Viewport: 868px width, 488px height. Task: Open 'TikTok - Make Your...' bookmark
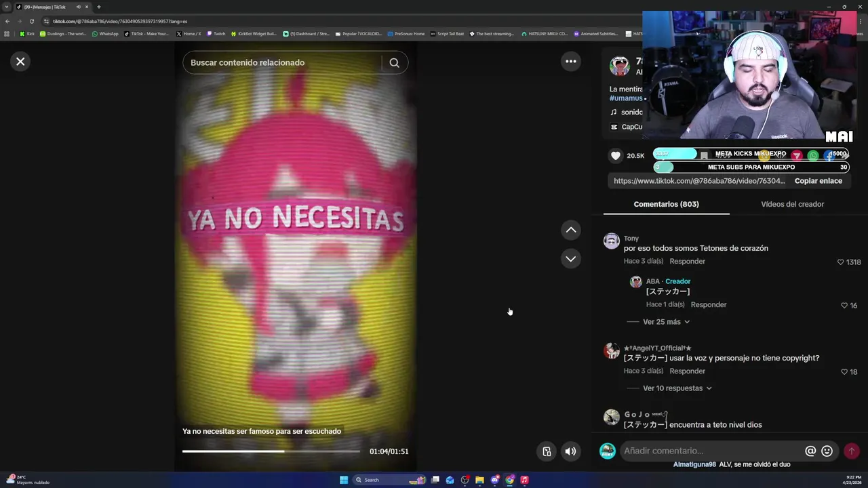click(x=146, y=34)
